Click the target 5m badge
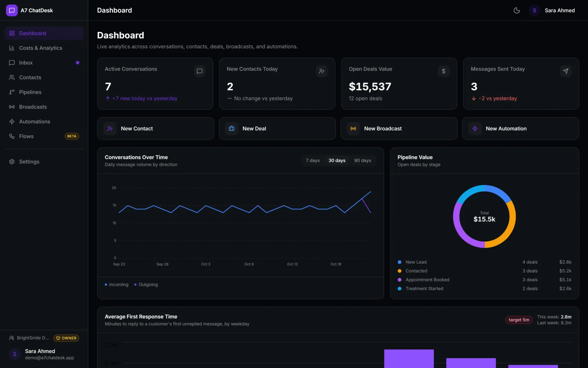The height and width of the screenshot is (368, 588). [x=519, y=320]
